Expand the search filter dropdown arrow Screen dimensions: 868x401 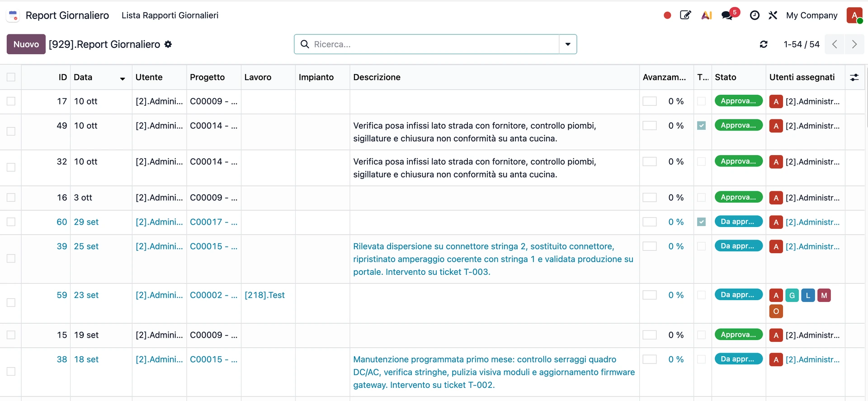pyautogui.click(x=568, y=44)
